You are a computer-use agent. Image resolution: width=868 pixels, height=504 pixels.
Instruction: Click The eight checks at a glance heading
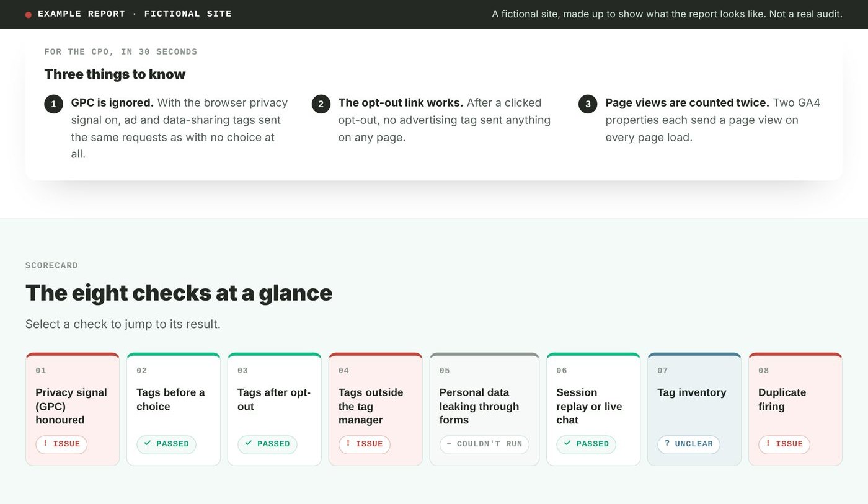click(179, 293)
